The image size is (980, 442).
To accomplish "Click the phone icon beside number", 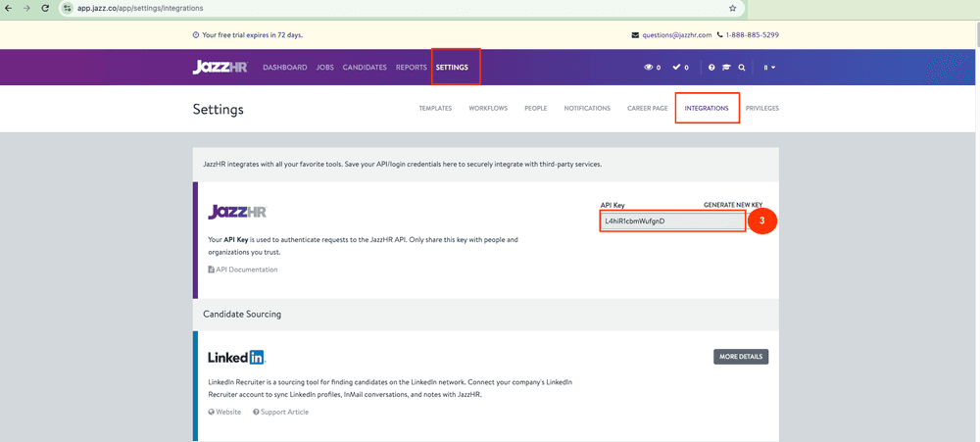I will tap(720, 35).
